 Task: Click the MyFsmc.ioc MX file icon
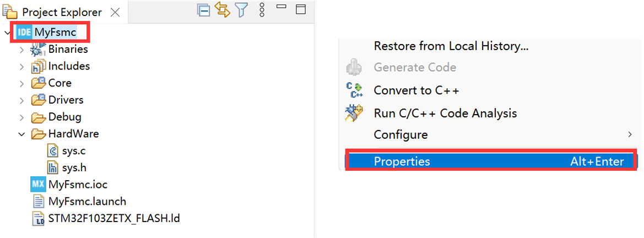(x=38, y=185)
